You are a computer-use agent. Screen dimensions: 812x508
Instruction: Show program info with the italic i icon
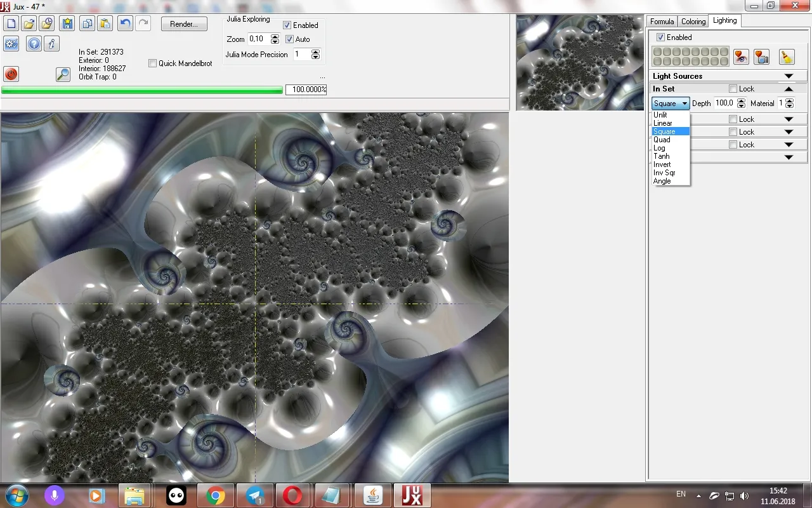pyautogui.click(x=52, y=44)
